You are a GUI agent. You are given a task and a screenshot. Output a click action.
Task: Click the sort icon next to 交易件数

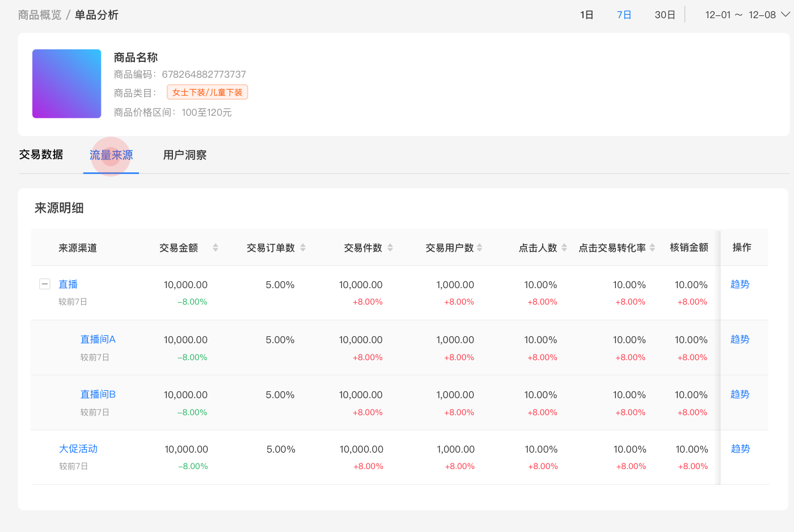point(391,247)
